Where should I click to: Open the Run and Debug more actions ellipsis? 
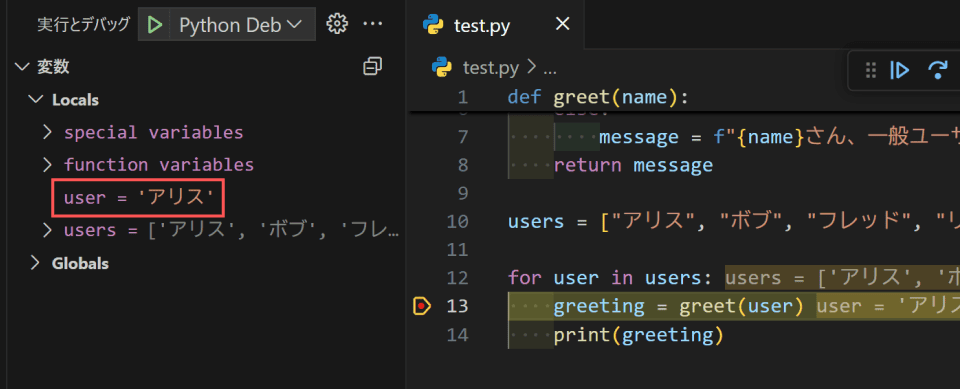click(372, 24)
